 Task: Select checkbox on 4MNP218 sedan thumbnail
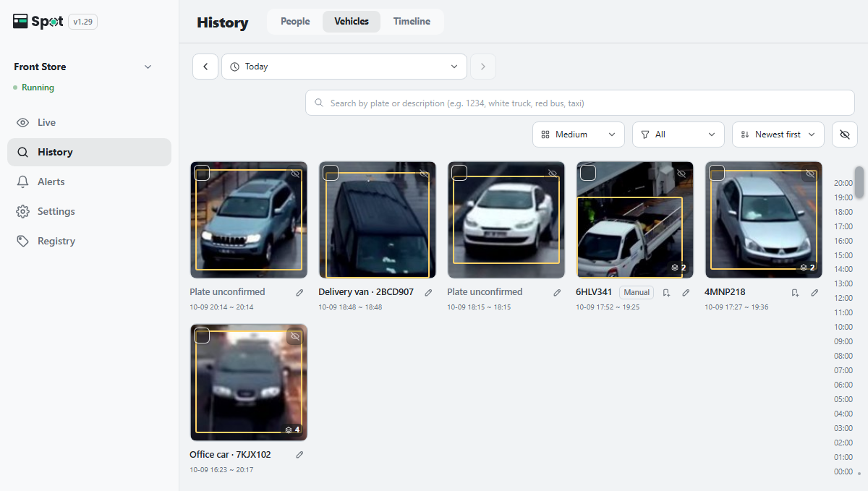(x=717, y=173)
